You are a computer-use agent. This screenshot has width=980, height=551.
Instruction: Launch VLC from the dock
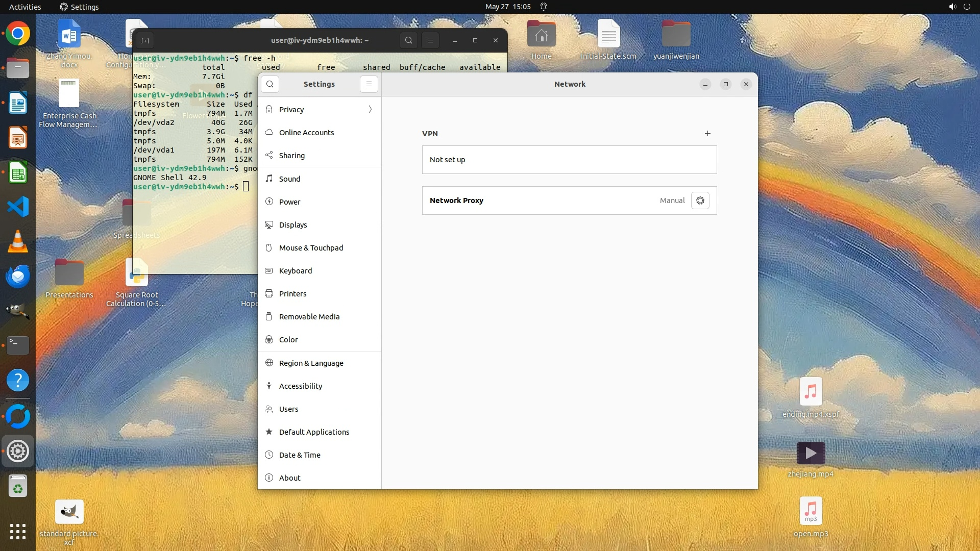tap(18, 241)
